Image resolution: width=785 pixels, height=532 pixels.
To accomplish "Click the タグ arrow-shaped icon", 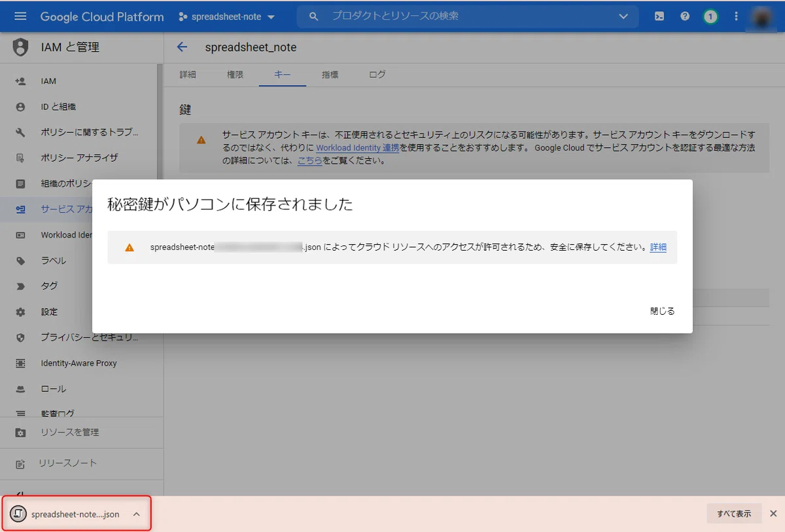I will click(x=20, y=286).
